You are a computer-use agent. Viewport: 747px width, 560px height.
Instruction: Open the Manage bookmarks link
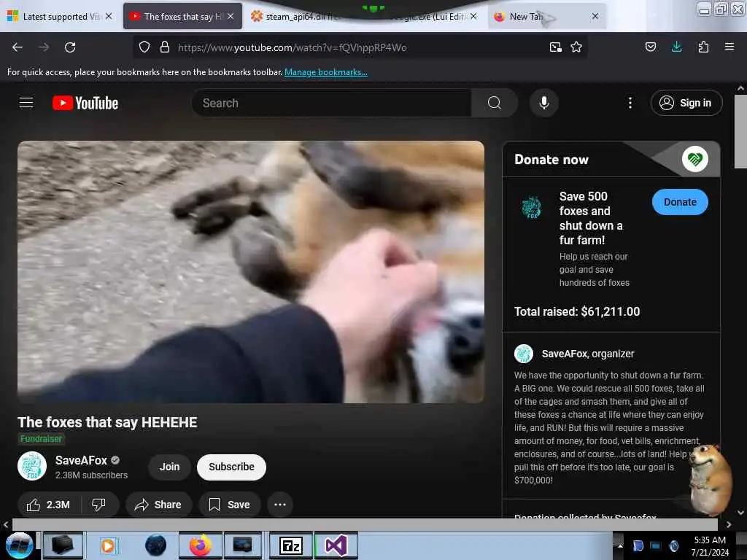pyautogui.click(x=326, y=72)
